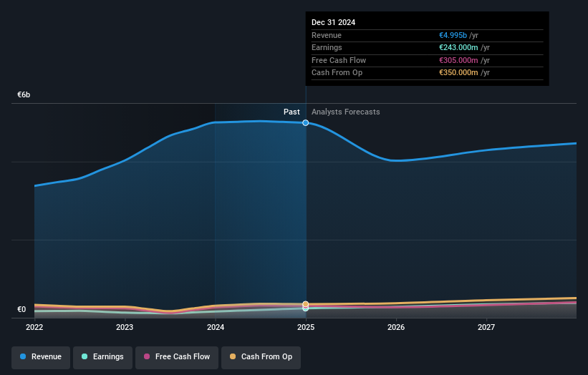Click the Revenue data point at 2025
The height and width of the screenshot is (375, 588).
pyautogui.click(x=306, y=123)
